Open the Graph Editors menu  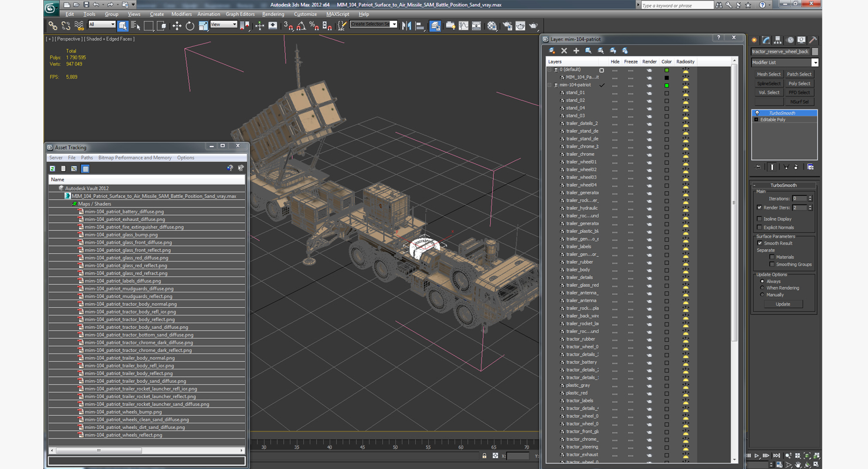click(240, 14)
